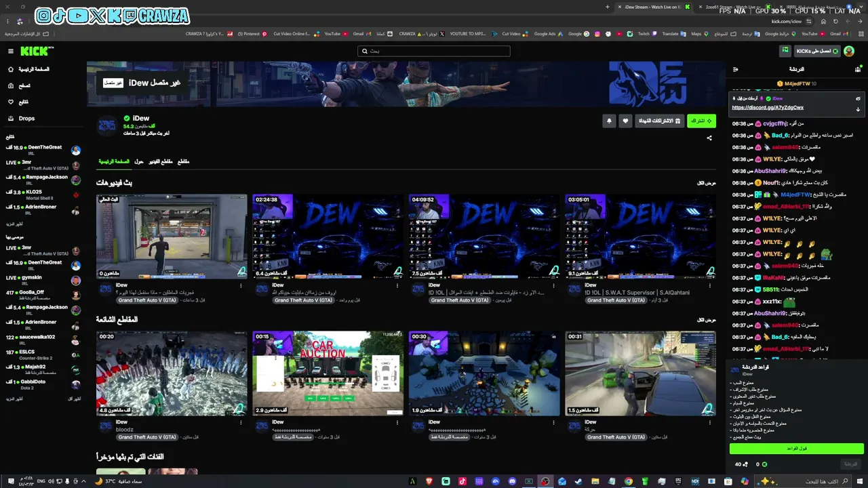Open the chat leaderboard icon
The image size is (868, 488).
pos(858,69)
